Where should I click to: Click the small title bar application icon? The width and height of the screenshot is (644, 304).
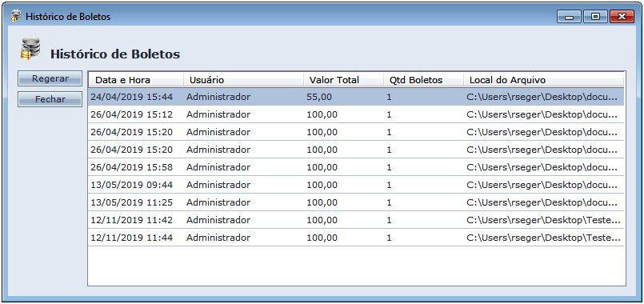[x=16, y=17]
